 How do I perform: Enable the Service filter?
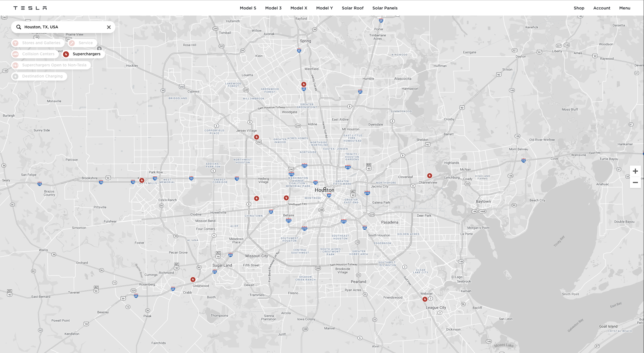tap(82, 43)
